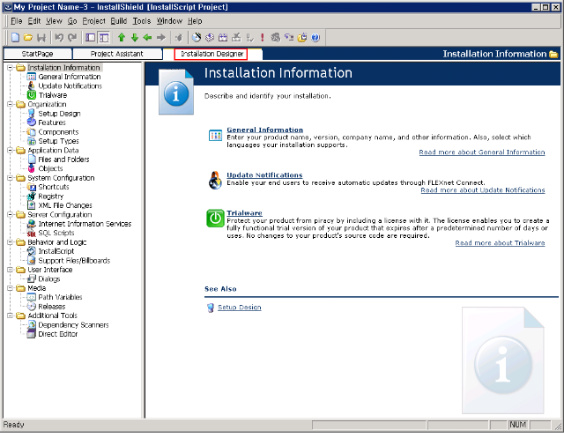The width and height of the screenshot is (564, 433).
Task: Select XML File Changes in the tree
Action: tap(65, 205)
